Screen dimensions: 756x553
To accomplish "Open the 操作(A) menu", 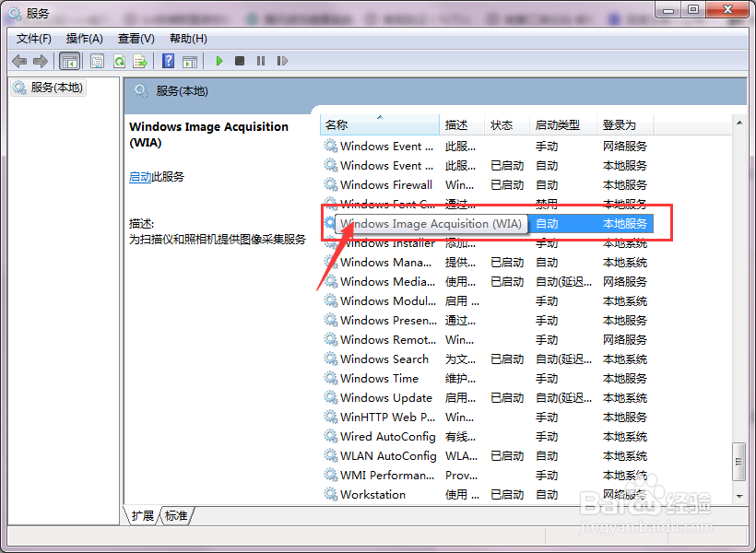I will click(x=85, y=39).
